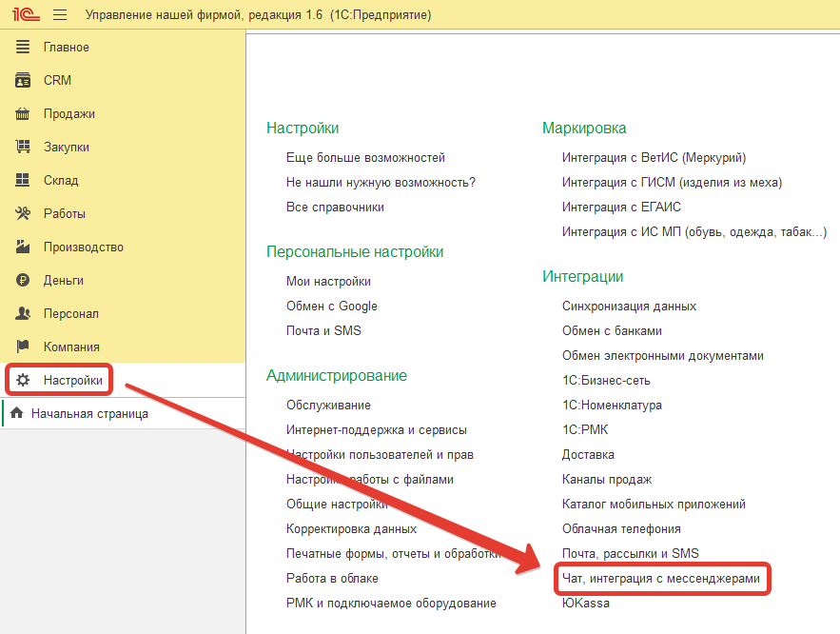Image resolution: width=840 pixels, height=634 pixels.
Task: Open Доставка settings
Action: pyautogui.click(x=588, y=454)
